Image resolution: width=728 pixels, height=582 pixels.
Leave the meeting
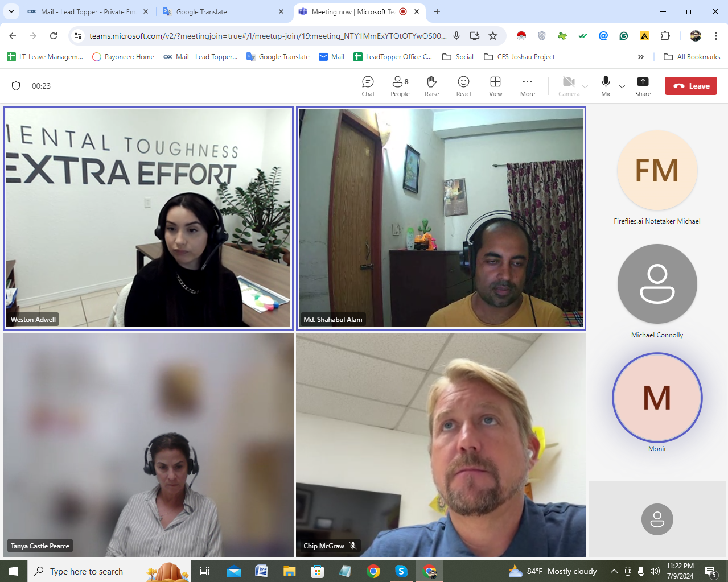point(690,86)
